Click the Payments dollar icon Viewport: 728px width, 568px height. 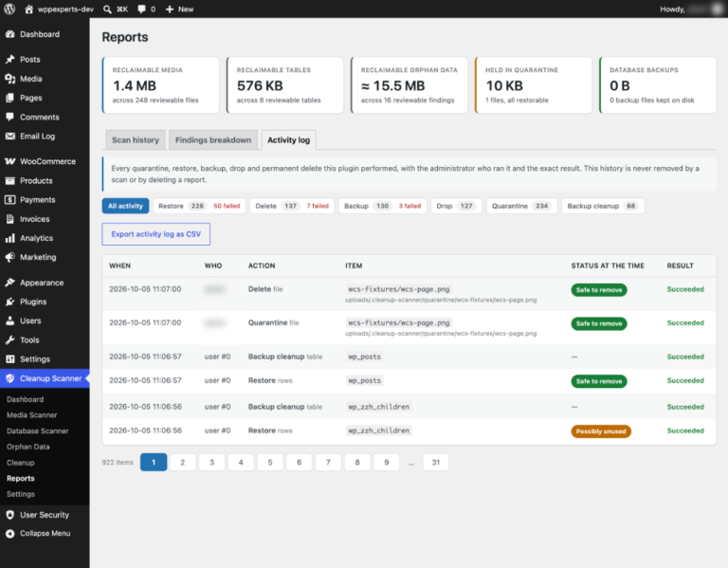click(x=9, y=199)
